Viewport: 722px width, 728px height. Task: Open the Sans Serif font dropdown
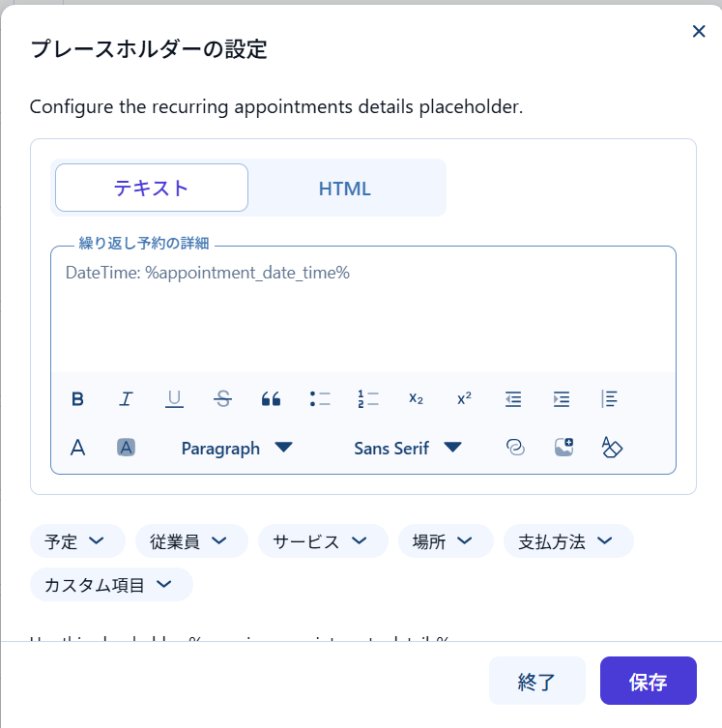click(x=407, y=448)
